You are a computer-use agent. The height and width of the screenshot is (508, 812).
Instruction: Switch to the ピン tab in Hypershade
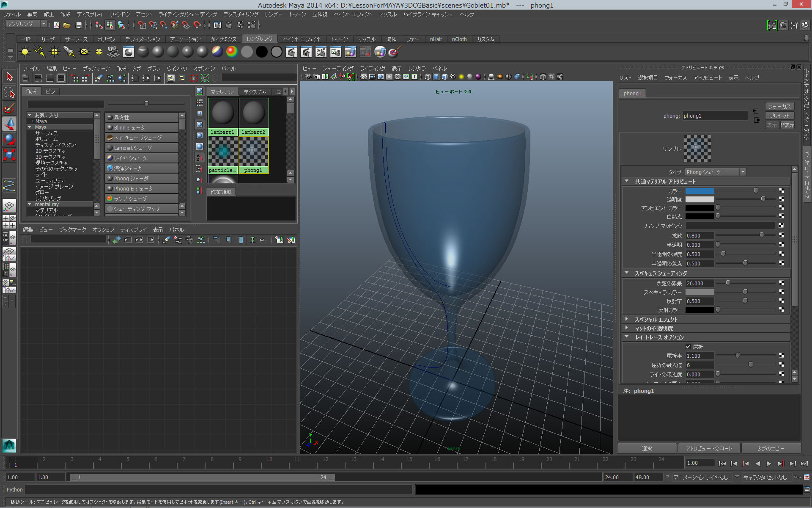click(x=50, y=91)
